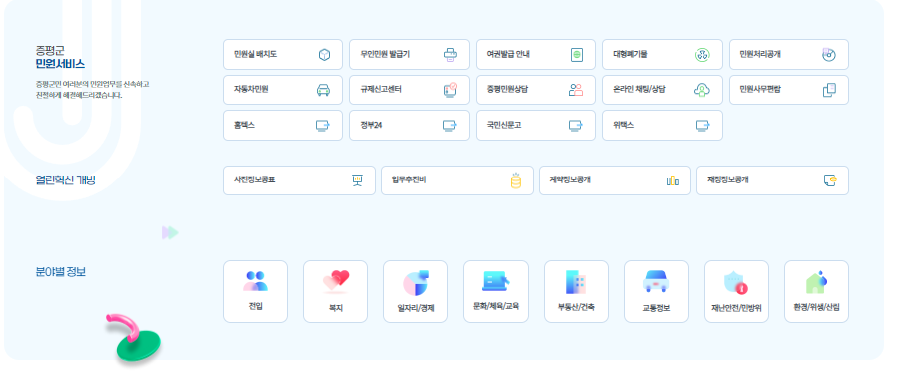Click the monitor link icon beside 위택스
900x375 pixels.
pyautogui.click(x=703, y=125)
